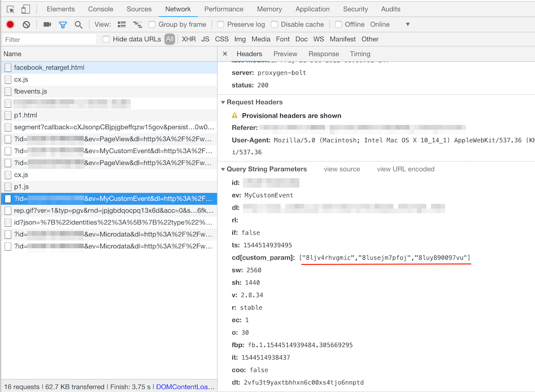Toggle screenshot capture camera icon
The width and height of the screenshot is (535, 392).
48,25
